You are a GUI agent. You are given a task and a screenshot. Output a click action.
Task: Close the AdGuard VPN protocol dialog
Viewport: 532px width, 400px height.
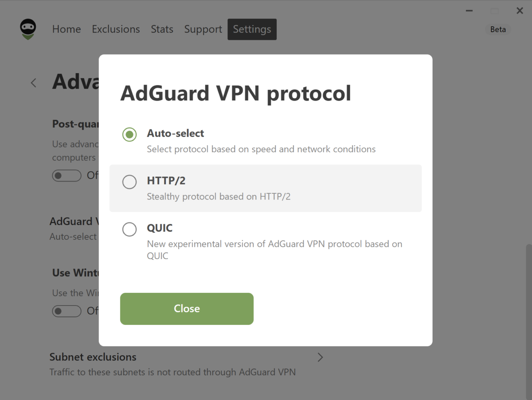tap(186, 308)
